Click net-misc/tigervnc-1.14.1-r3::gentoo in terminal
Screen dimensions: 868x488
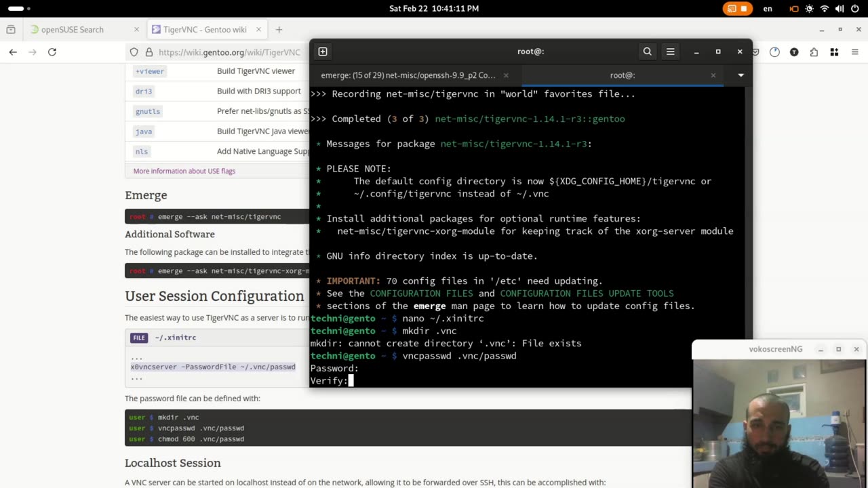coord(530,119)
